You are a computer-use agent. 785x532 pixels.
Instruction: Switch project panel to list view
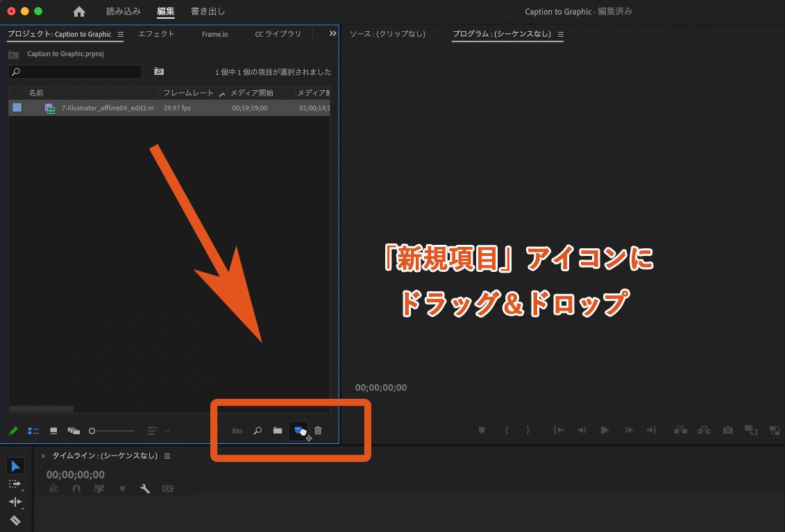click(33, 431)
